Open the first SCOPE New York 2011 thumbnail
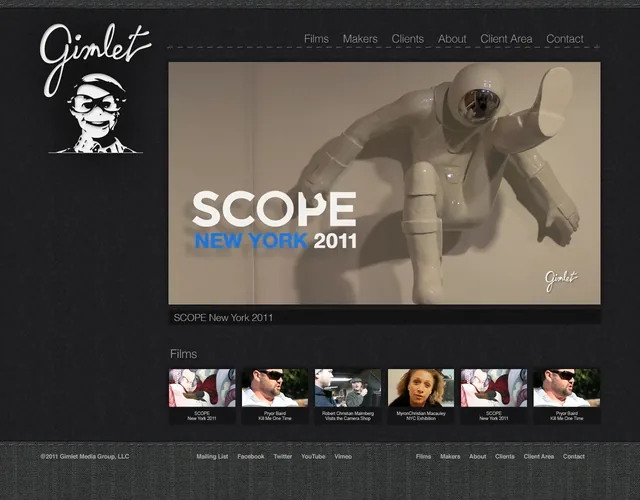This screenshot has width=640, height=500. pos(202,396)
